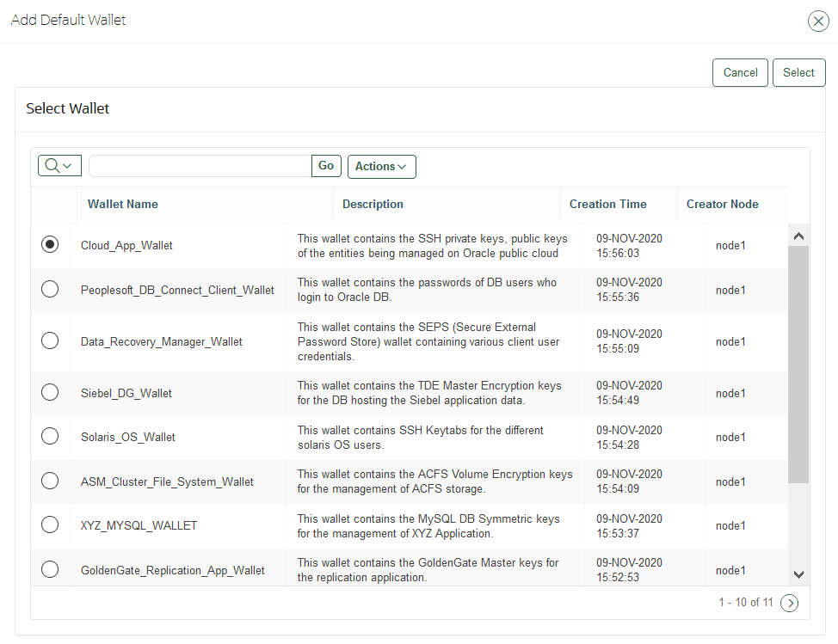Select the Solaris_OS_Wallet radio button
The height and width of the screenshot is (644, 838).
49,436
